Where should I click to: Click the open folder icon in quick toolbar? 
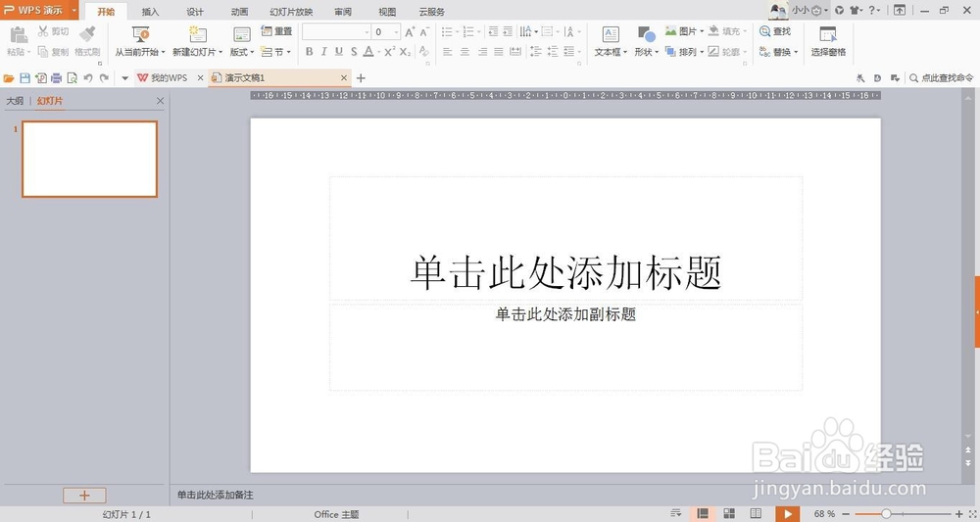[x=9, y=78]
